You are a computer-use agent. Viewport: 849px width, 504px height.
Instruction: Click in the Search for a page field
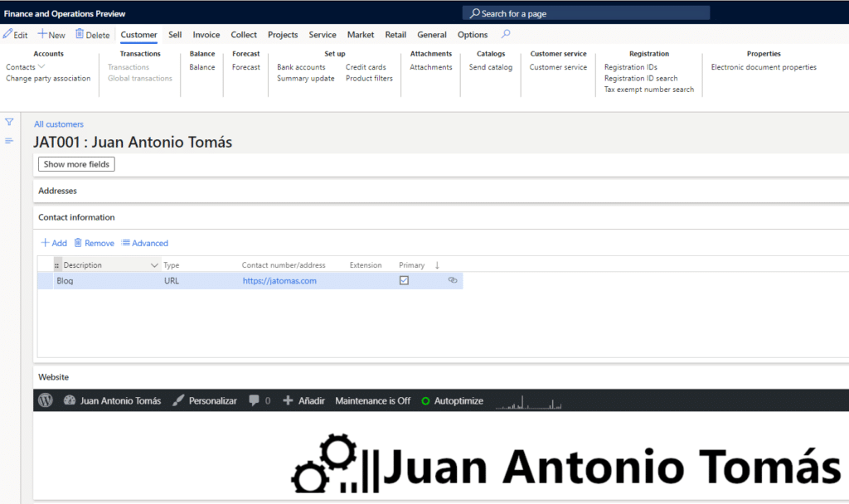(x=586, y=13)
